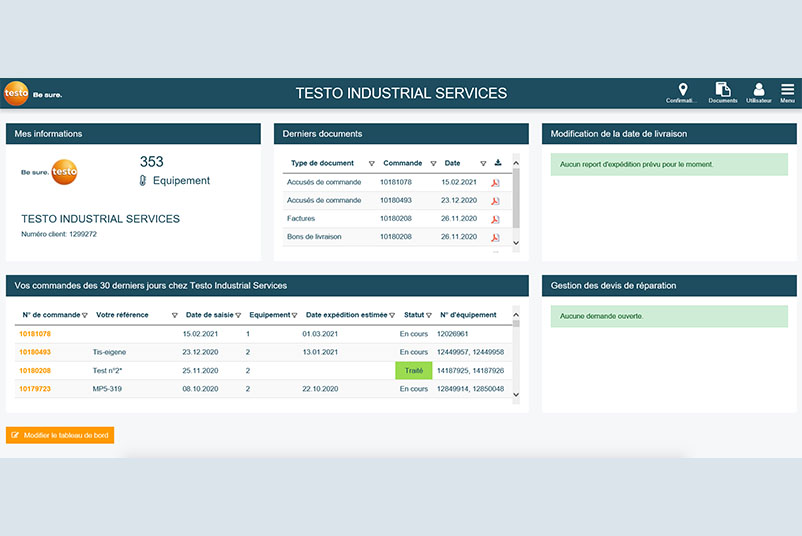This screenshot has height=536, width=802.
Task: Click estimated shipping date 22.10.2020
Action: [320, 389]
